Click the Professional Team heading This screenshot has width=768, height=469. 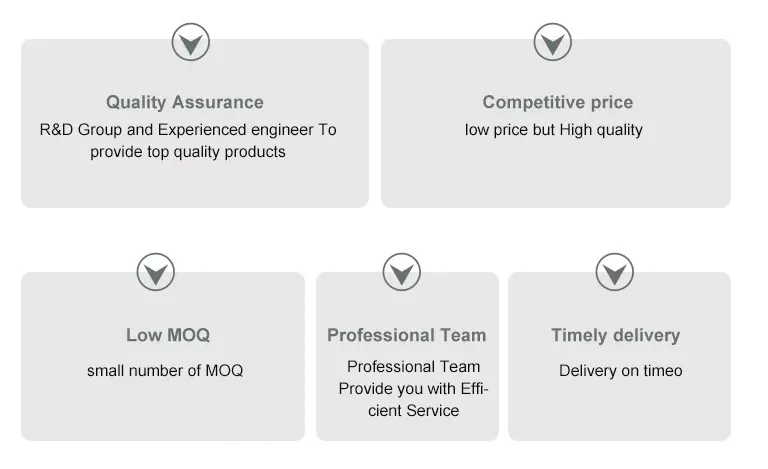click(406, 335)
